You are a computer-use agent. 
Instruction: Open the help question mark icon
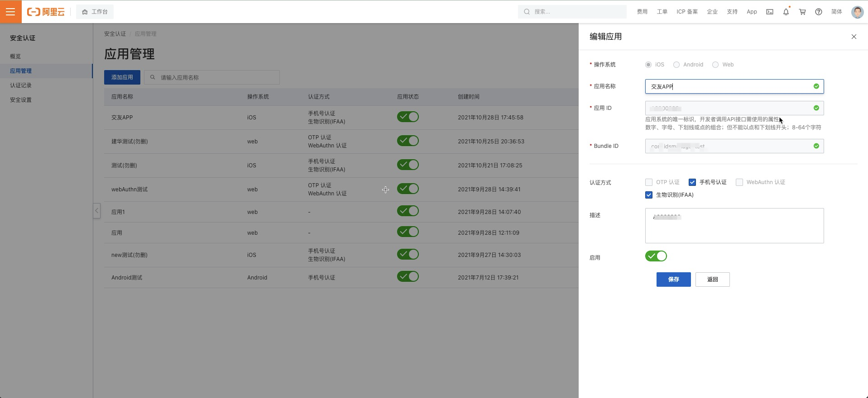click(819, 12)
